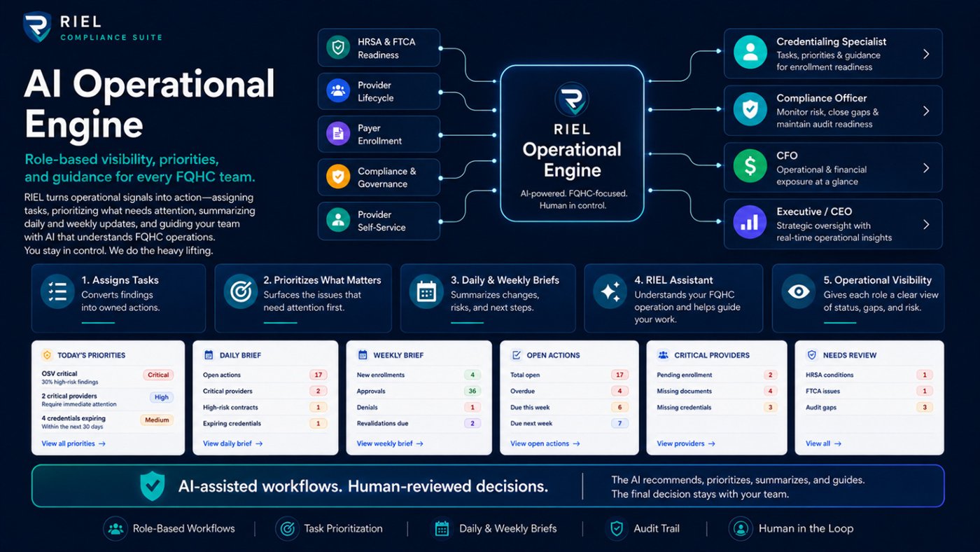Click the Role-Based Workflows footer icon
This screenshot has height=552, width=980.
pyautogui.click(x=115, y=529)
